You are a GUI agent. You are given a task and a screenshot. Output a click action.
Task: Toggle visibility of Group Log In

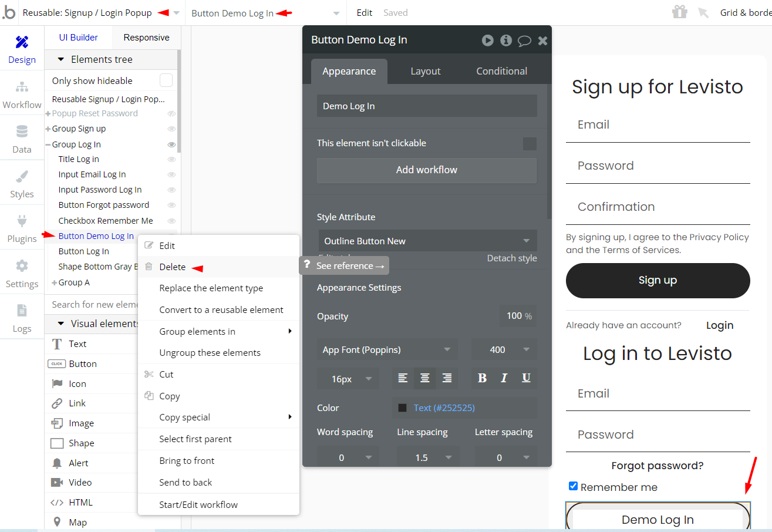pos(172,144)
